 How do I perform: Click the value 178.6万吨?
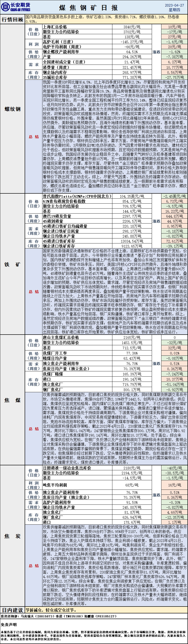pyautogui.click(x=132, y=522)
